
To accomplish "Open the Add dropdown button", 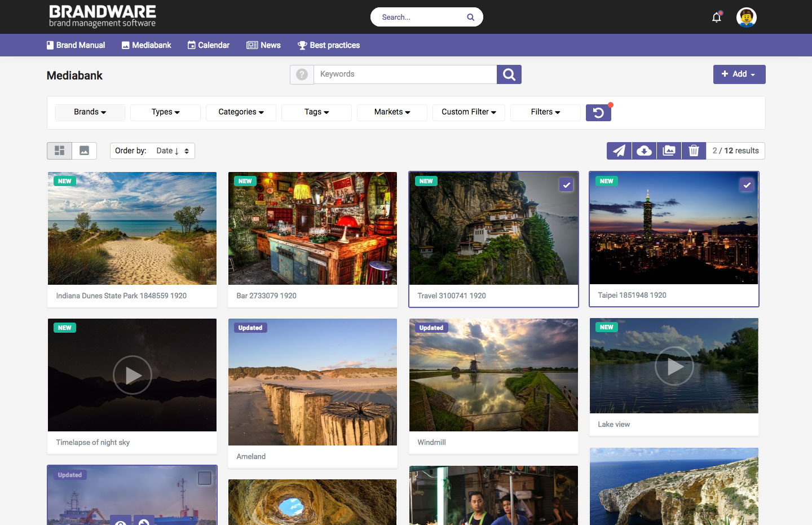I will pyautogui.click(x=739, y=74).
